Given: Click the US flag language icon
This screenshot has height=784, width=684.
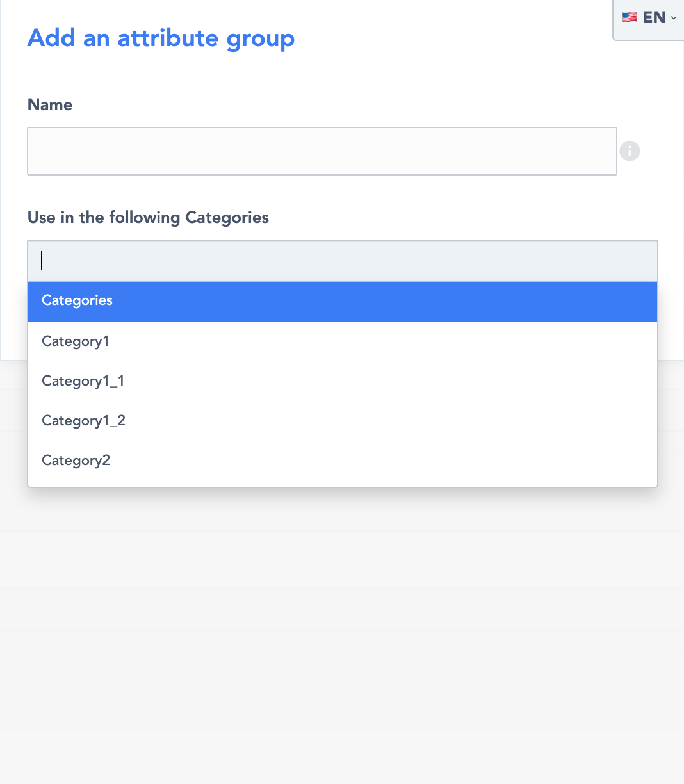Looking at the screenshot, I should 630,17.
